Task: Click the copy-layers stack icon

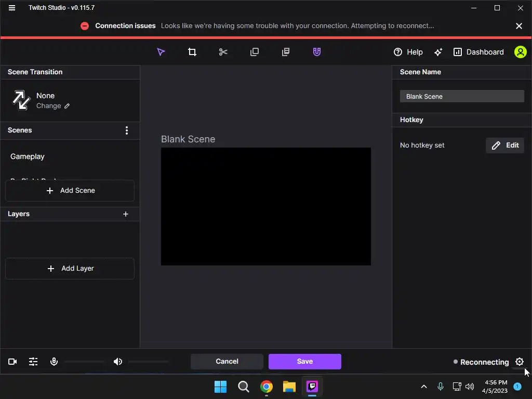Action: (286, 52)
